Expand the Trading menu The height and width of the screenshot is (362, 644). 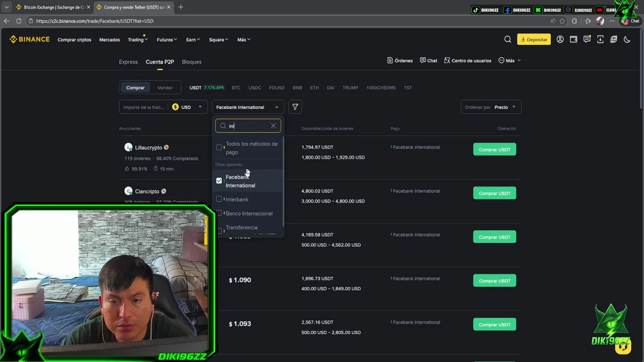tap(137, 40)
